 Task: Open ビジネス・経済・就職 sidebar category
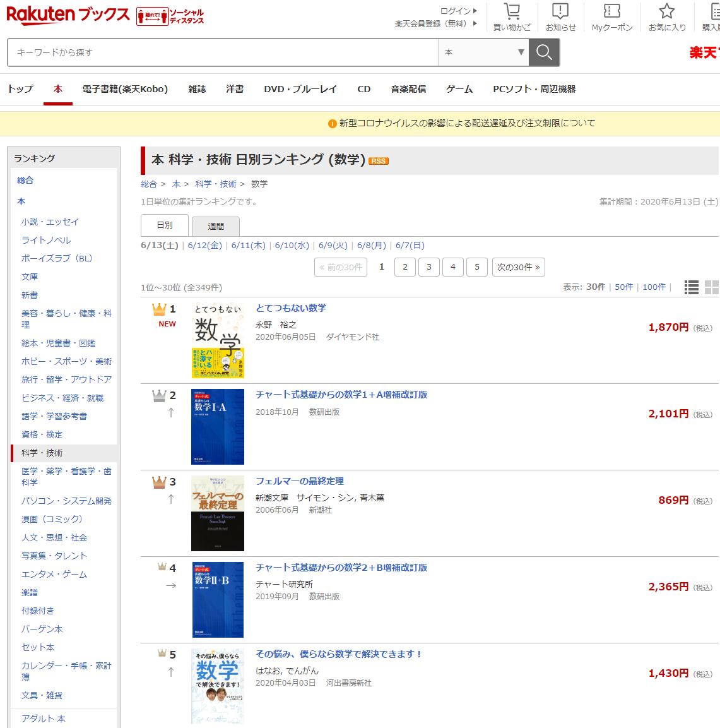[62, 398]
